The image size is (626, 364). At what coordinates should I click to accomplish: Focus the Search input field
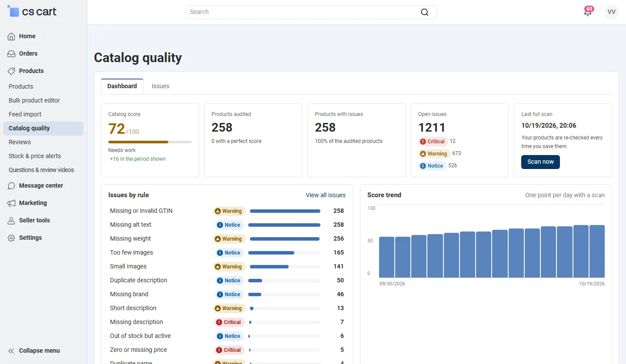tap(311, 12)
